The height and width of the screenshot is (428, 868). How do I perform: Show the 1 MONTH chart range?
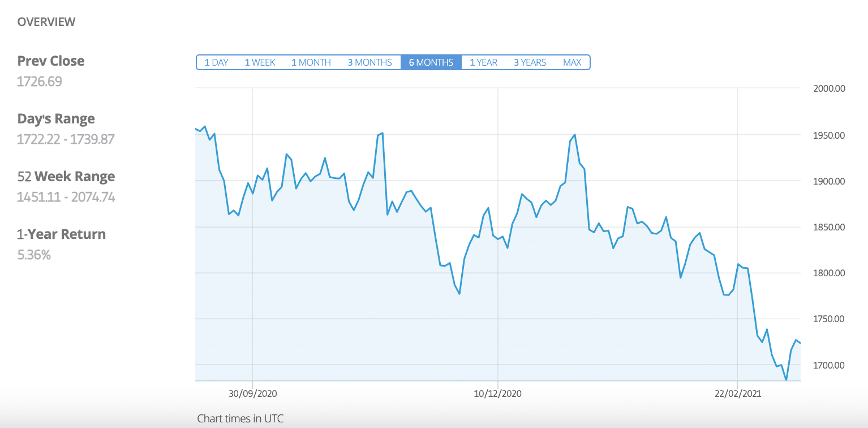tap(311, 62)
